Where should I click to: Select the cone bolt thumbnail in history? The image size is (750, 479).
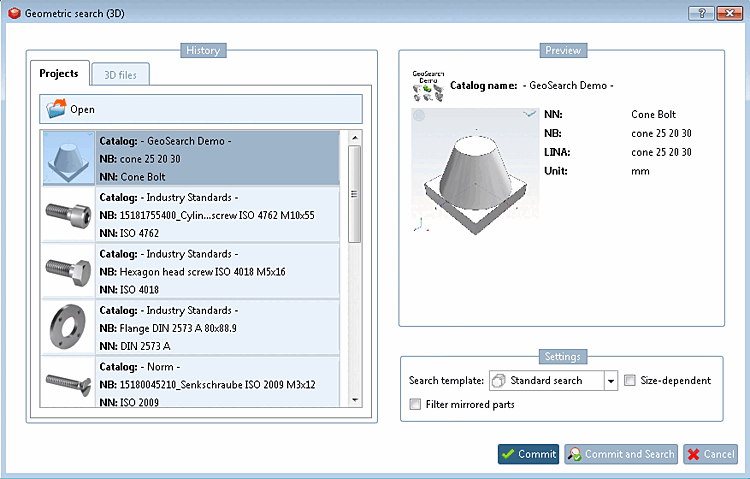click(x=69, y=158)
